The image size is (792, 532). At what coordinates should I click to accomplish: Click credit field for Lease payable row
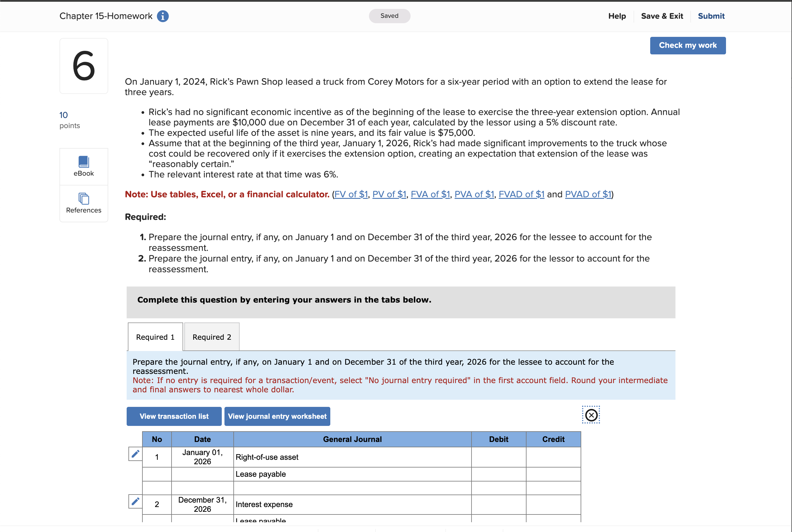(x=553, y=474)
